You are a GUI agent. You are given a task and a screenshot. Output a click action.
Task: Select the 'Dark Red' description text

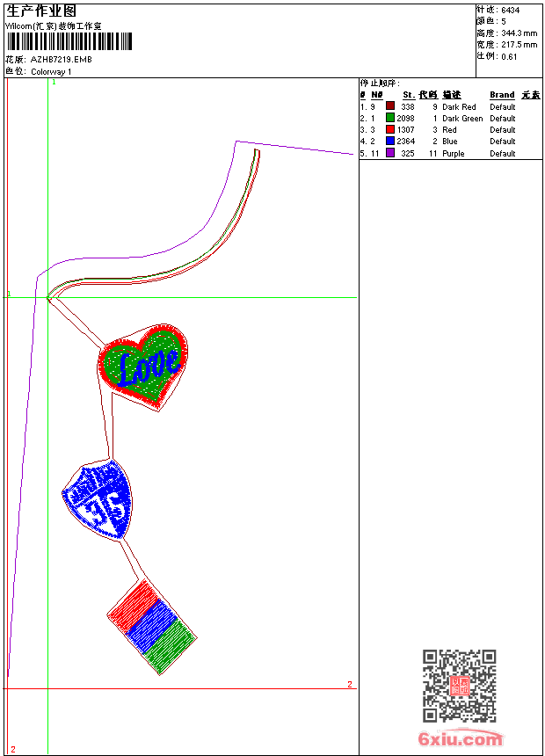459,107
